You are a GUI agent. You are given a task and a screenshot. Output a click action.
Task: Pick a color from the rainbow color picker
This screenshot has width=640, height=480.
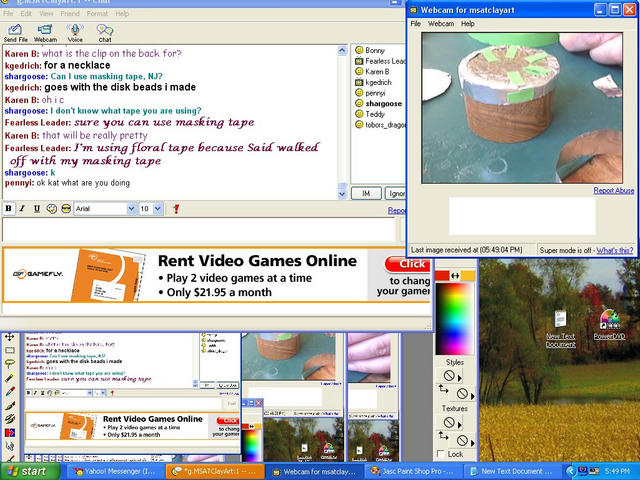(455, 318)
